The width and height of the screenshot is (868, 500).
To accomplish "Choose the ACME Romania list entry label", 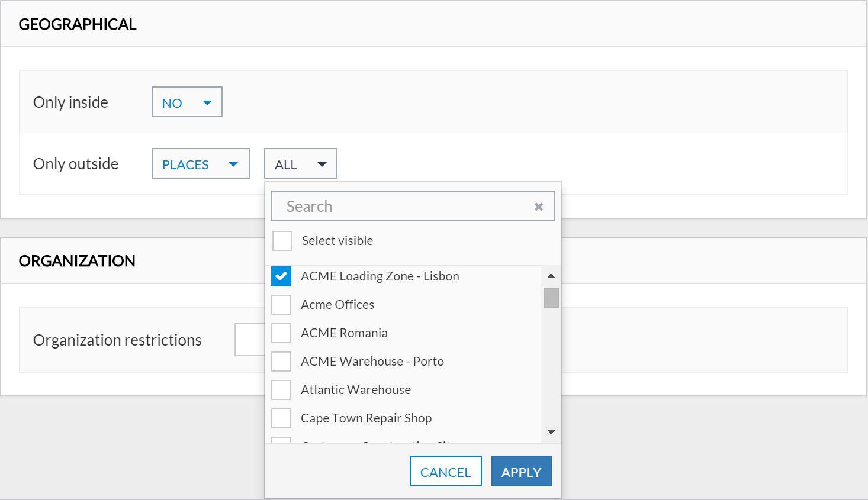I will pos(344,333).
